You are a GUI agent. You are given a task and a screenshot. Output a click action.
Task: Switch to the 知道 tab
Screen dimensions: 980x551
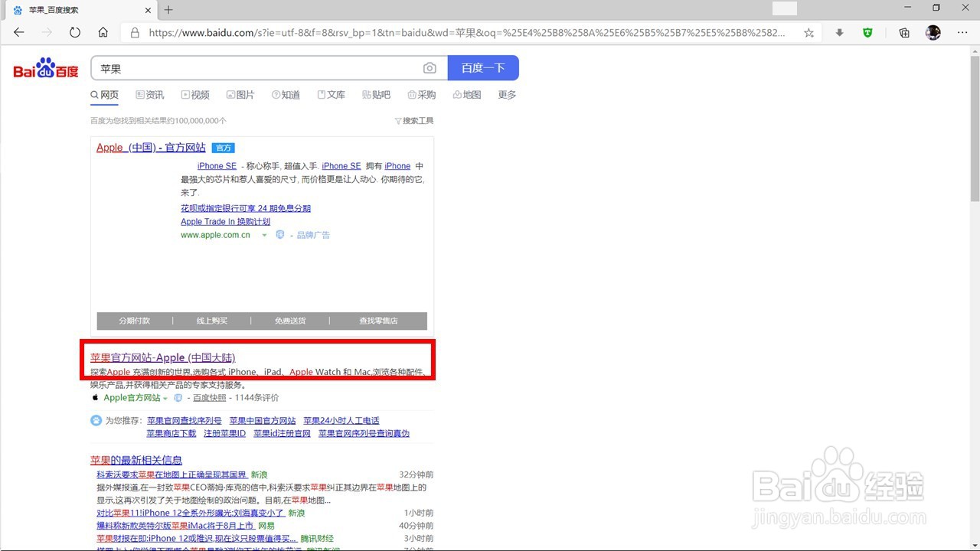[x=286, y=95]
